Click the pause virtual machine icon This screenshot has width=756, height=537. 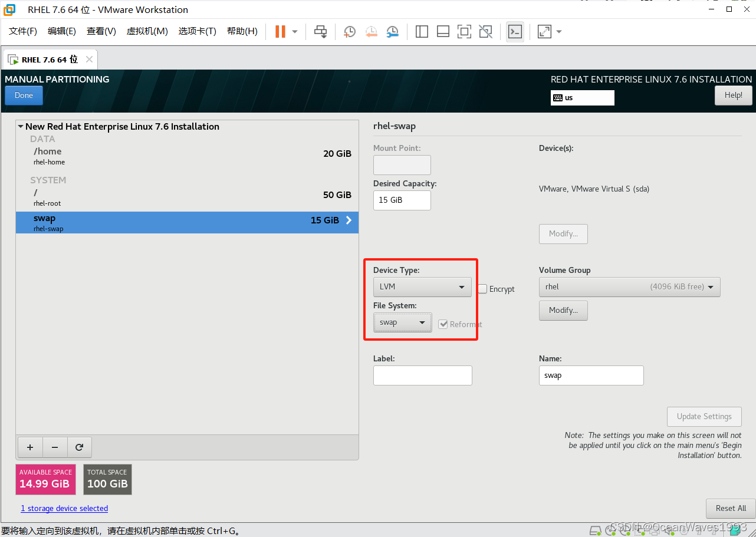280,31
